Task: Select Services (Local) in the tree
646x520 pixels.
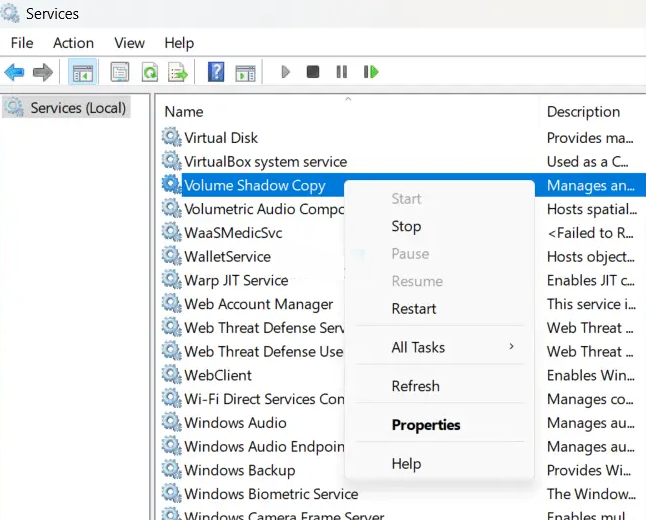Action: [78, 107]
